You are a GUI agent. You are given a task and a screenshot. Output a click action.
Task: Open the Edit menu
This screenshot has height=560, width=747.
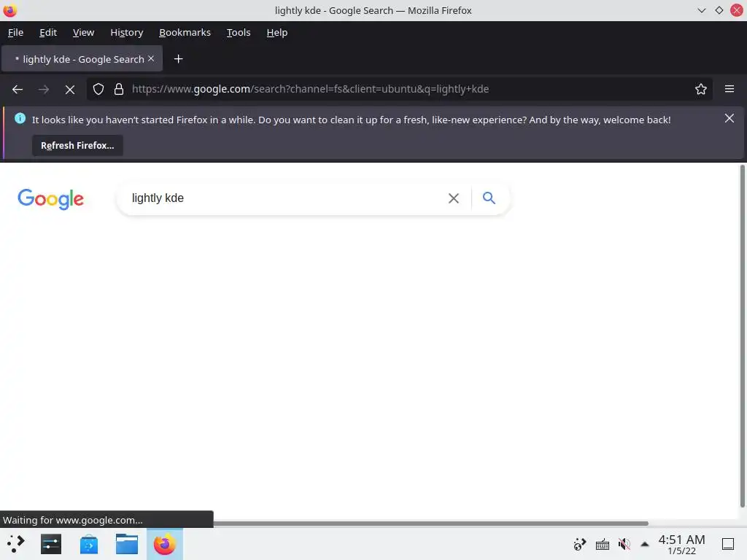pyautogui.click(x=48, y=32)
